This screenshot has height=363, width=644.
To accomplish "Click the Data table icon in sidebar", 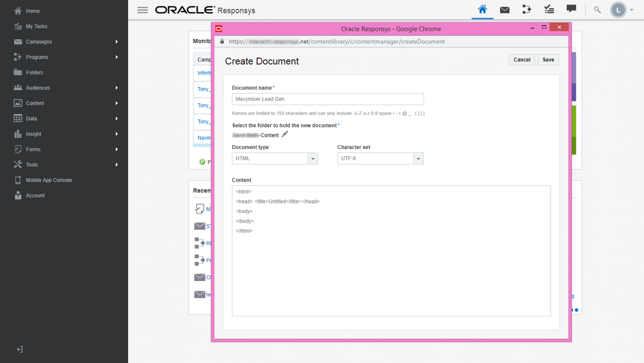I will [x=18, y=118].
